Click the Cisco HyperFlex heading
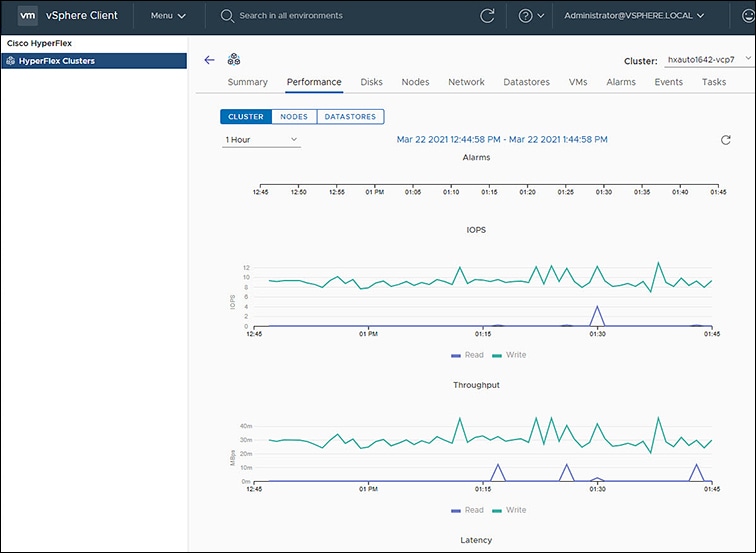The image size is (756, 553). point(39,43)
